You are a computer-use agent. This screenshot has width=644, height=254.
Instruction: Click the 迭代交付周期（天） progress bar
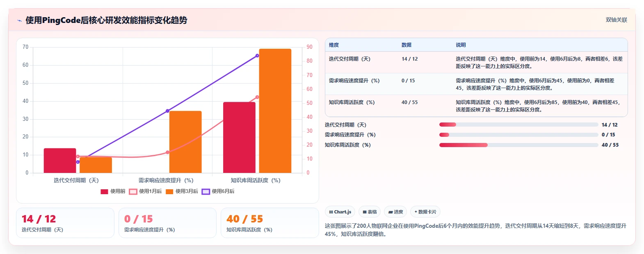(x=518, y=125)
